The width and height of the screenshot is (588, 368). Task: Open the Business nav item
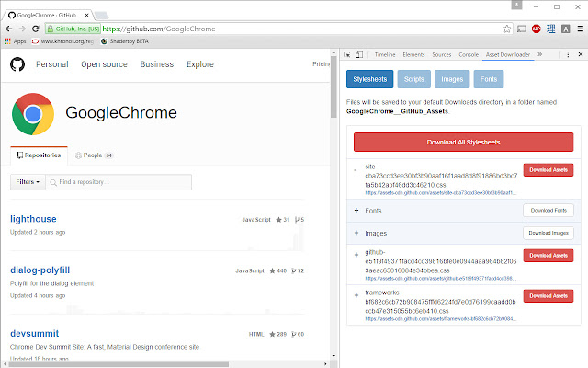[x=157, y=64]
